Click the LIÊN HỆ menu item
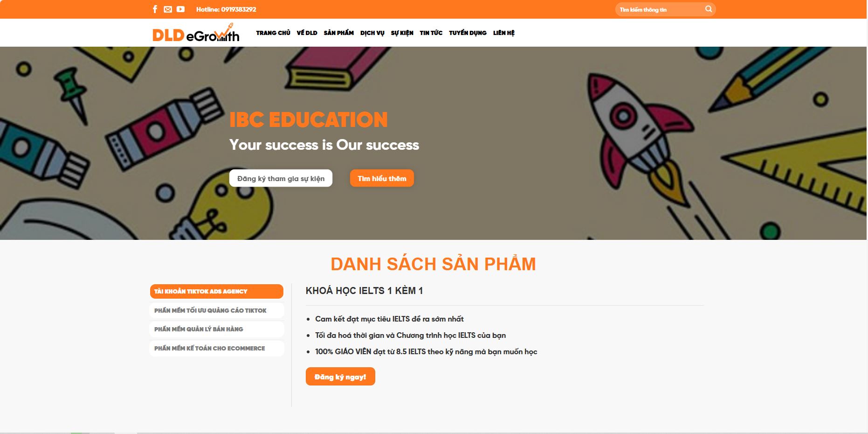 [504, 33]
